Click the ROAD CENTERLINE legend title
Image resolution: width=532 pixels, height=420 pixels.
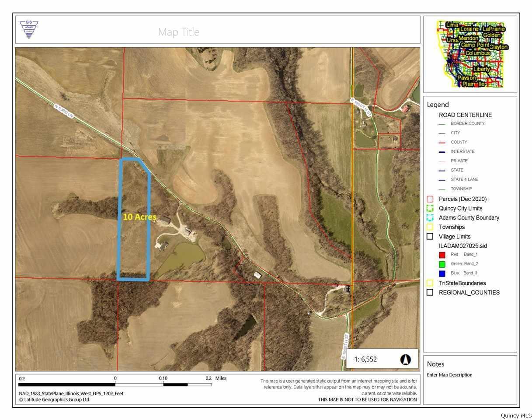pos(465,115)
